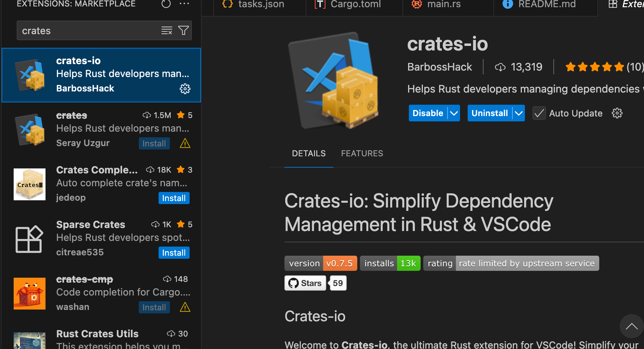The image size is (644, 349).
Task: Install the crates-cmp extension
Action: [154, 307]
